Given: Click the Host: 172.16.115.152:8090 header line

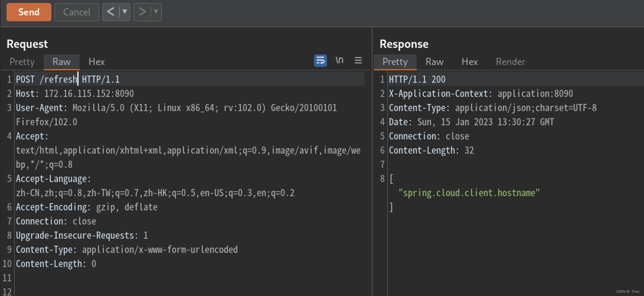Looking at the screenshot, I should [75, 94].
